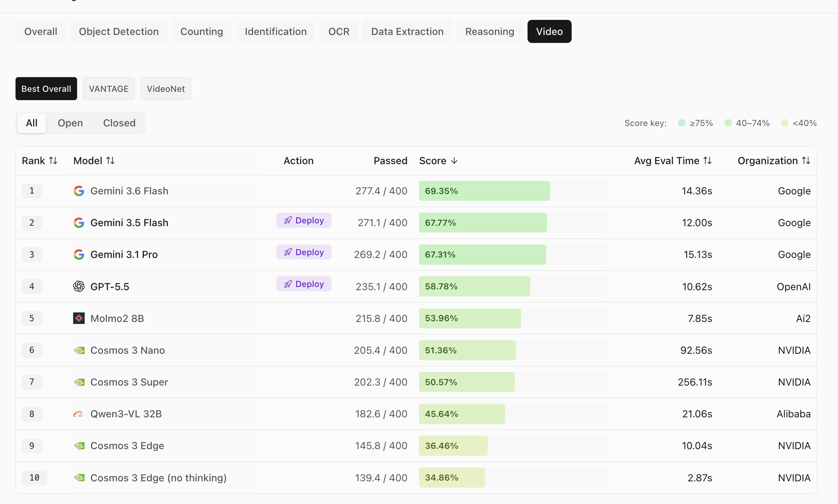Deploy the Gemini 3.5 Flash model

pos(304,220)
